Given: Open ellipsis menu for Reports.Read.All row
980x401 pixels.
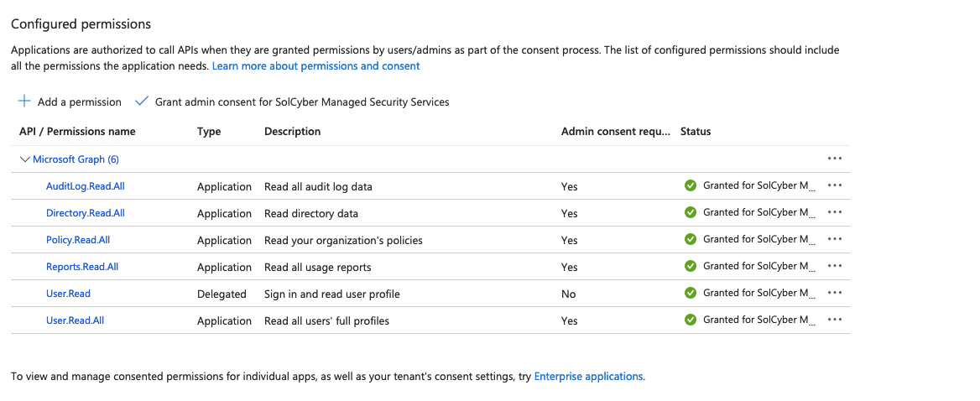Looking at the screenshot, I should pyautogui.click(x=834, y=266).
